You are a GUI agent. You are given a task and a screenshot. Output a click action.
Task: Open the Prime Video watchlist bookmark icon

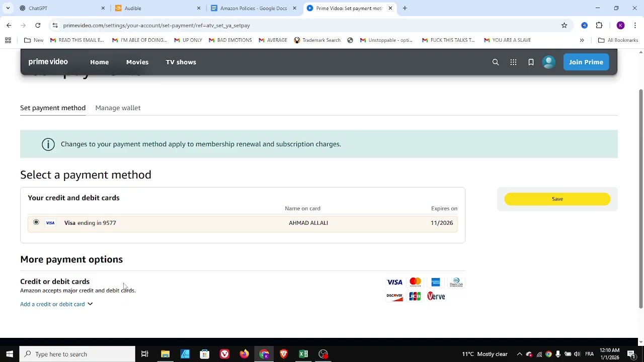click(531, 62)
